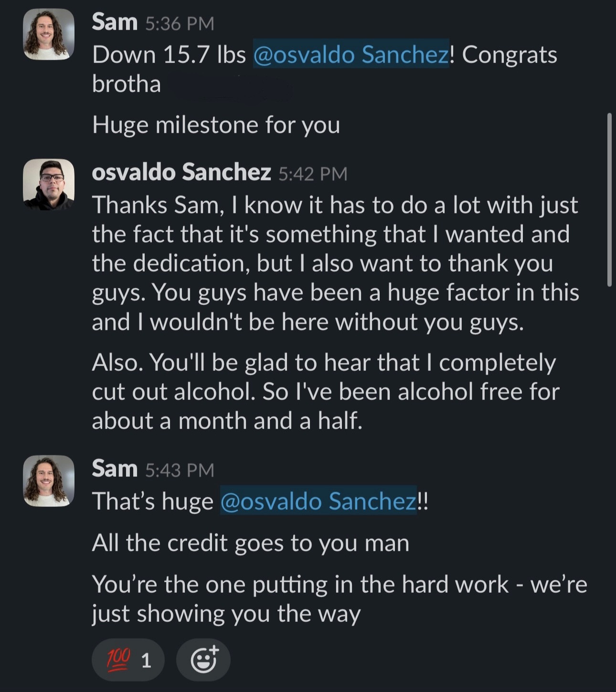616x692 pixels.
Task: Open the 5:42 PM message timestamp
Action: [313, 174]
